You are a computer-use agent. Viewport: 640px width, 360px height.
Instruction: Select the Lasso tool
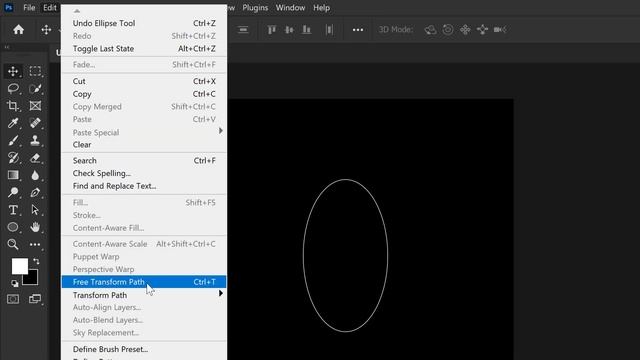pyautogui.click(x=13, y=89)
